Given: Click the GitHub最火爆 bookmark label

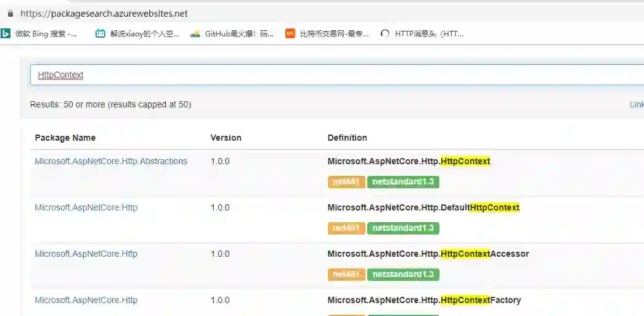Looking at the screenshot, I should [239, 34].
